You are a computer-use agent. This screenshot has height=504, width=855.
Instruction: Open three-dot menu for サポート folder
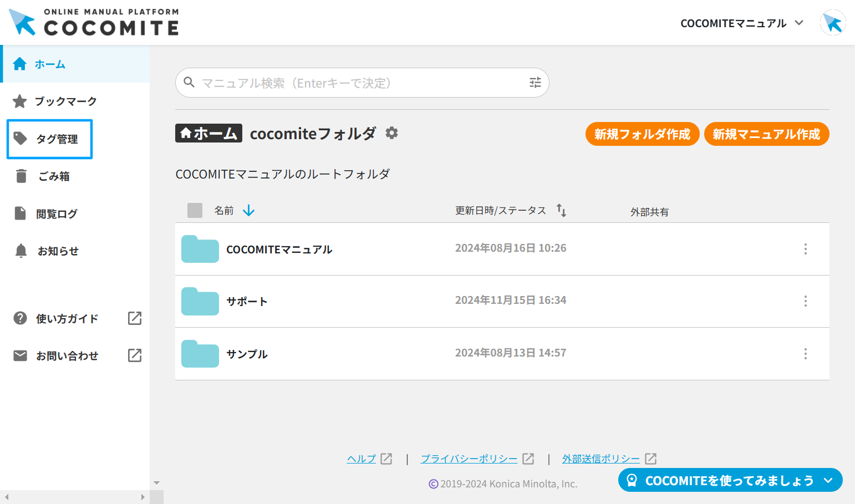[805, 301]
